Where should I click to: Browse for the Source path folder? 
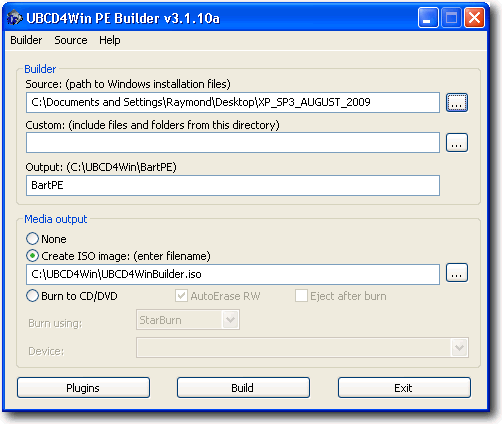click(457, 102)
